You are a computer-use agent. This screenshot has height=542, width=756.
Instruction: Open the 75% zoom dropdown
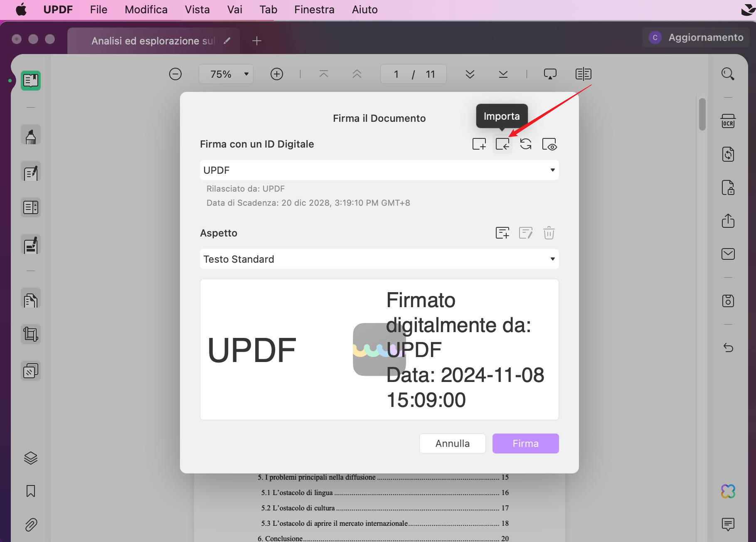pos(226,74)
